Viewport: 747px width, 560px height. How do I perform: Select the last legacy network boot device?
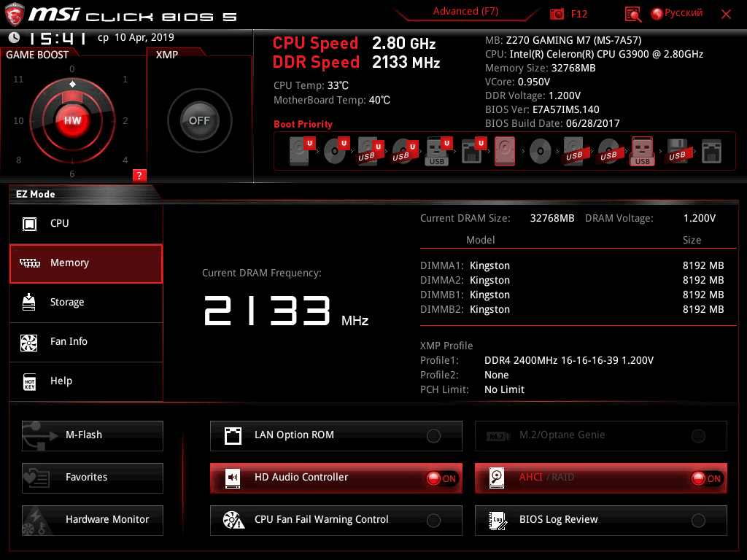(x=711, y=152)
